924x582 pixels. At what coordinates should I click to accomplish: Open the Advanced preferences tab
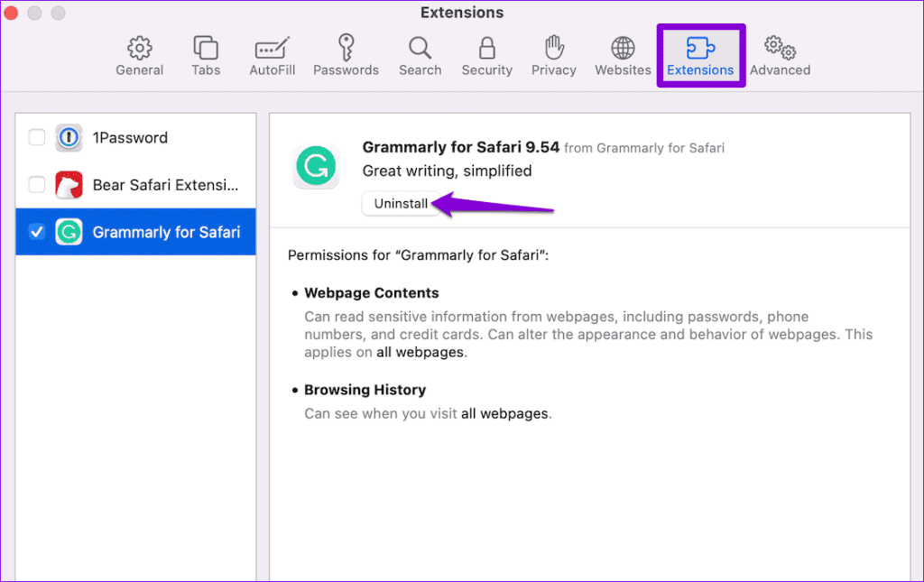781,56
